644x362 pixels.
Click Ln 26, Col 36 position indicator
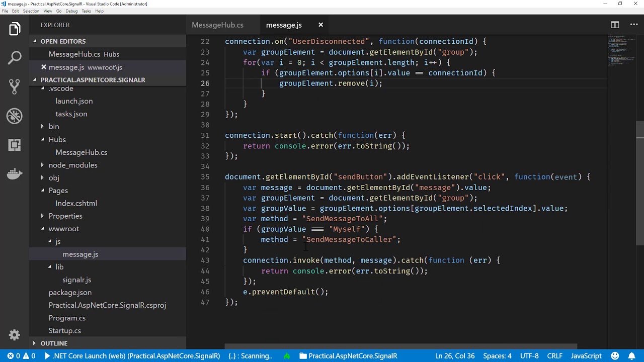pos(455,355)
